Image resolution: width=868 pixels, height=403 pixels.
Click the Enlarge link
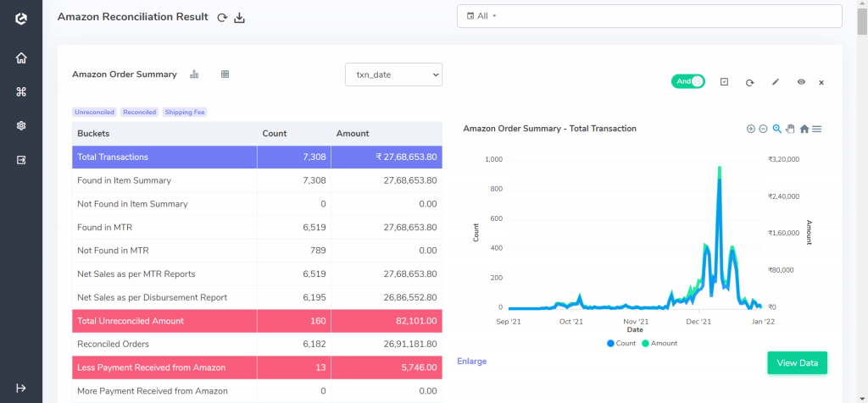click(471, 361)
